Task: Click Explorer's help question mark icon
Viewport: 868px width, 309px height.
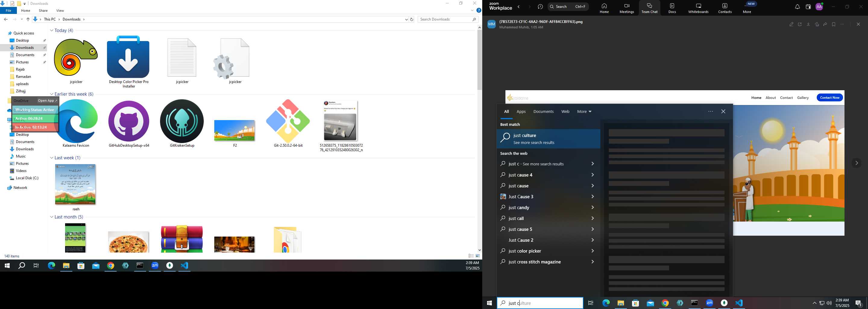Action: (x=479, y=11)
